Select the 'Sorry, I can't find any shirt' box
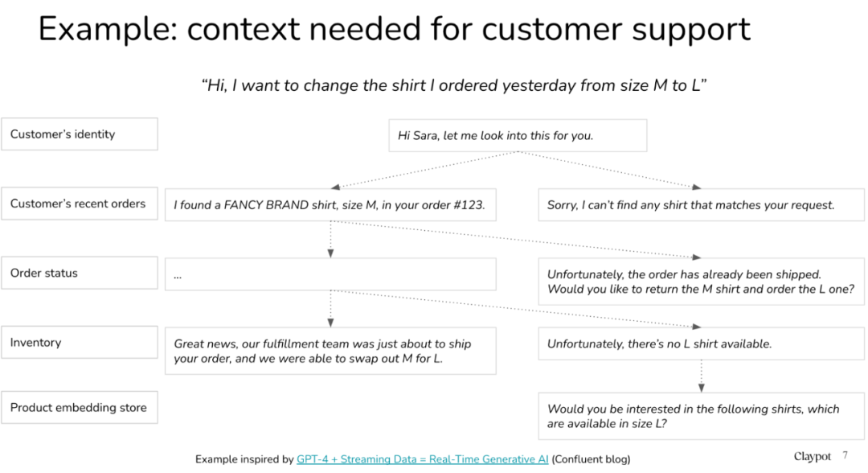Screen dimensions: 868x473 (x=702, y=205)
